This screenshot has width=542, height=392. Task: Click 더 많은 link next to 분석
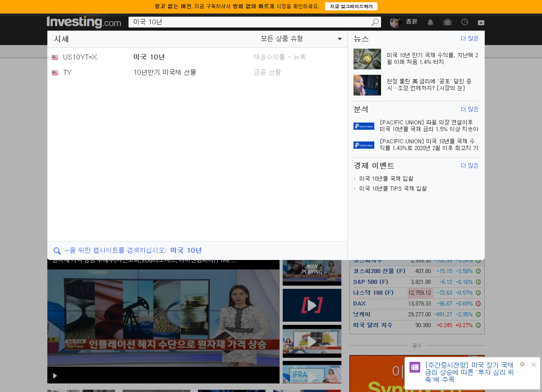click(470, 109)
